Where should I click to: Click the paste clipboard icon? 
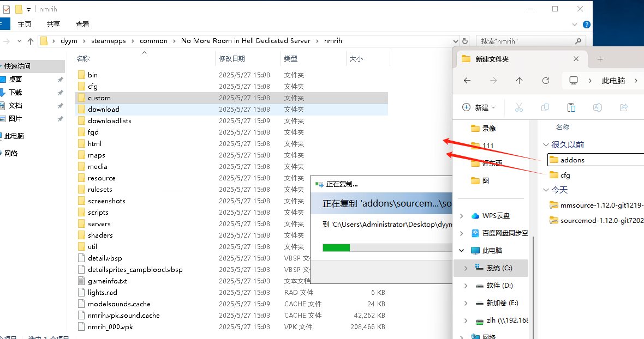click(x=571, y=107)
